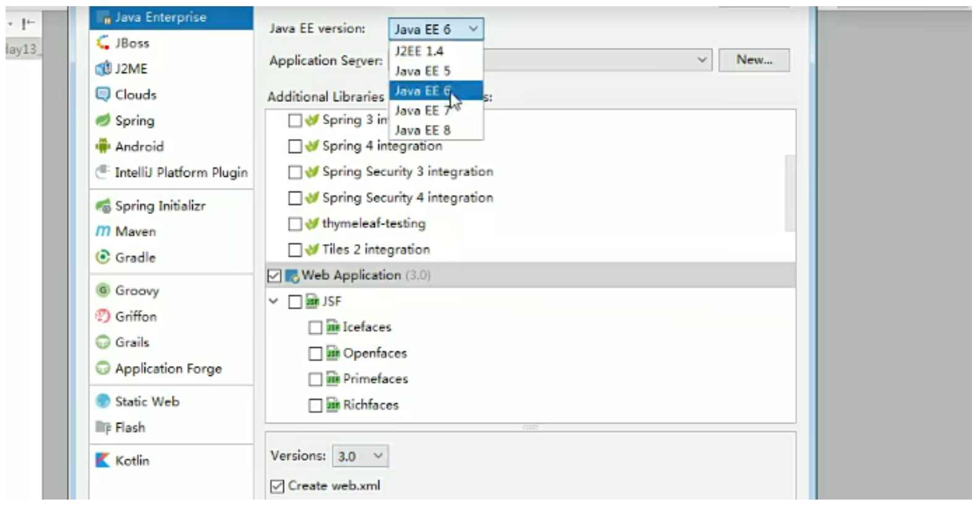Choose Java EE 8 from version list
980x507 pixels.
436,130
